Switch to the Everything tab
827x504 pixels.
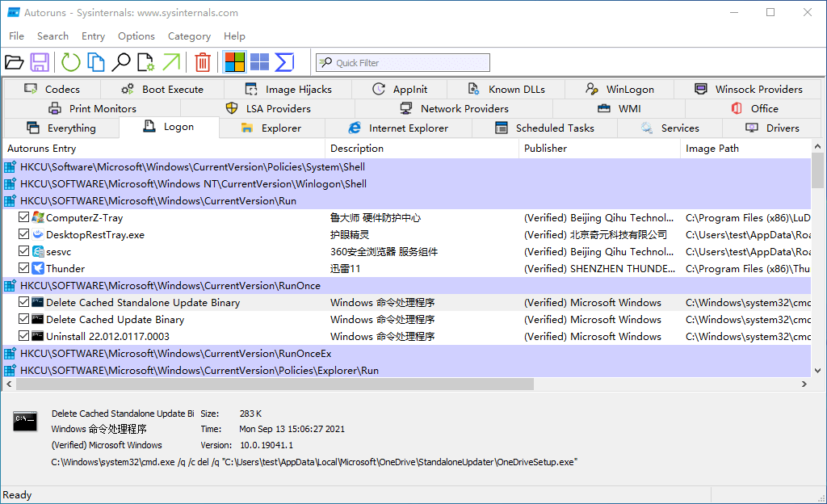click(x=61, y=128)
